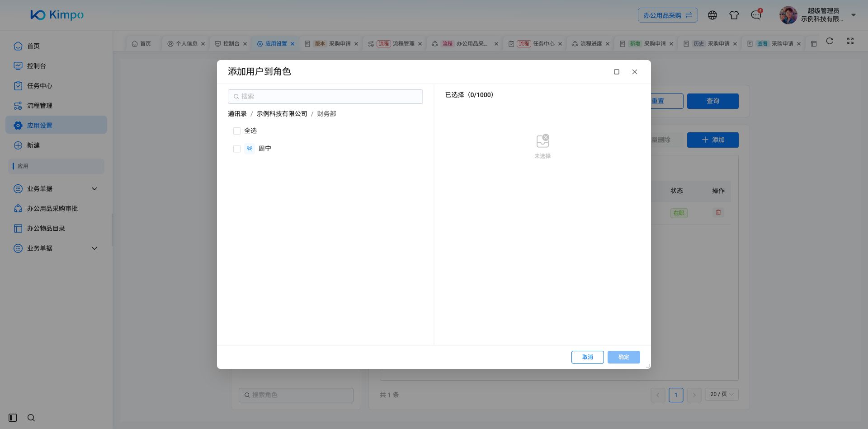Click the search field in the dialog
Viewport: 868px width, 429px height.
325,97
